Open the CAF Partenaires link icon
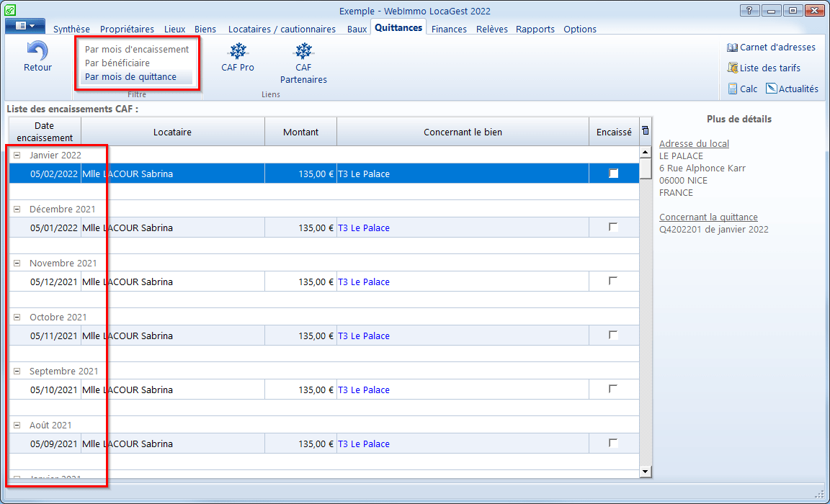 tap(303, 51)
